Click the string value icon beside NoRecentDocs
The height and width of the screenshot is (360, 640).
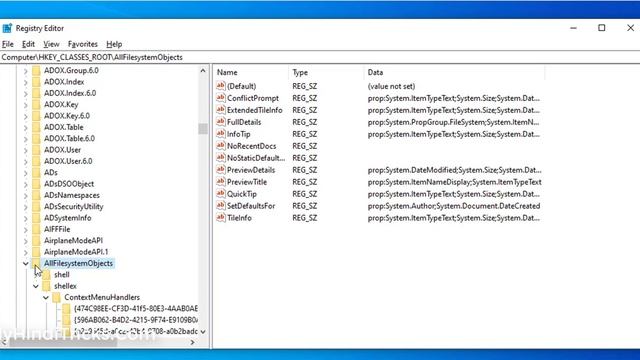pos(221,146)
